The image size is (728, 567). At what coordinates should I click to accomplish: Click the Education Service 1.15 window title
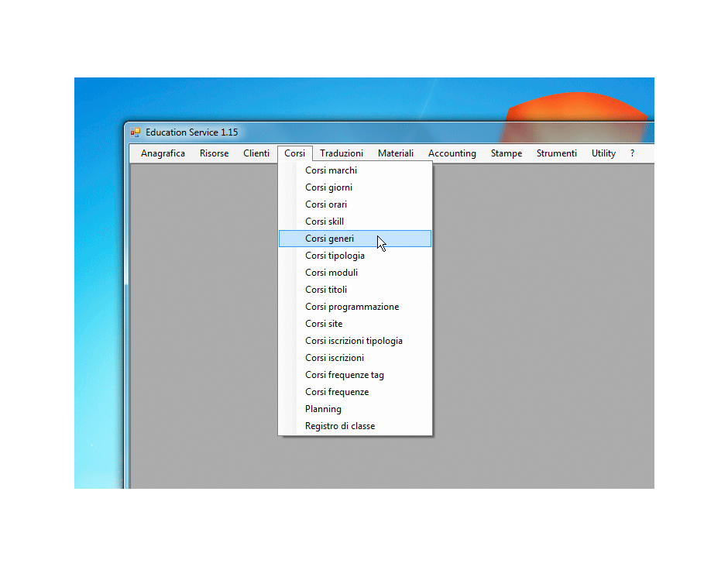click(192, 132)
